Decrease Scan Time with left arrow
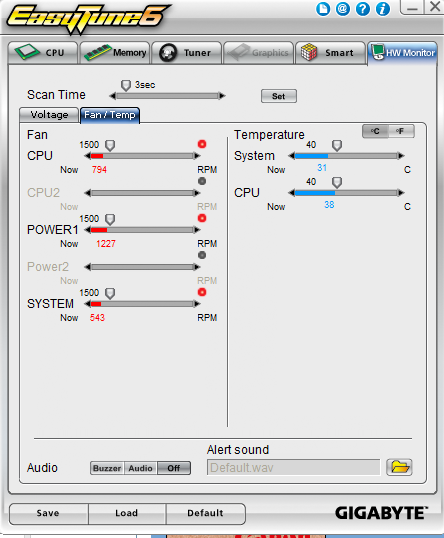Image resolution: width=444 pixels, height=538 pixels. (x=113, y=96)
